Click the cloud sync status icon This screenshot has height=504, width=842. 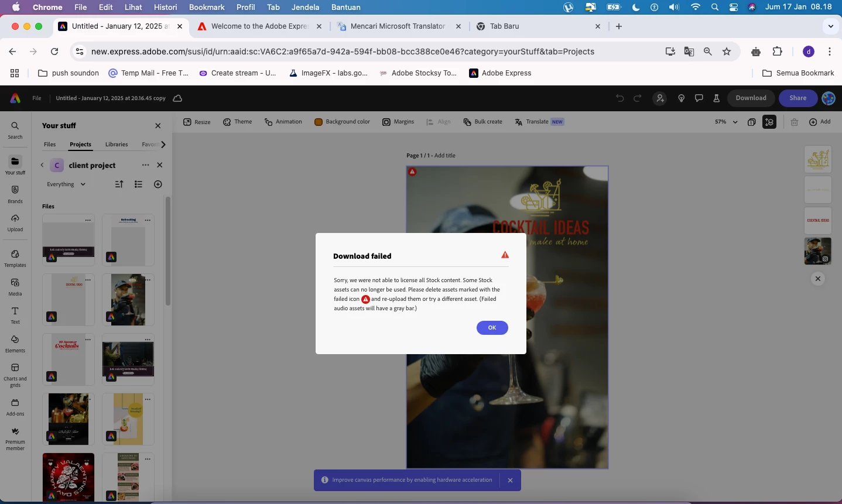177,98
